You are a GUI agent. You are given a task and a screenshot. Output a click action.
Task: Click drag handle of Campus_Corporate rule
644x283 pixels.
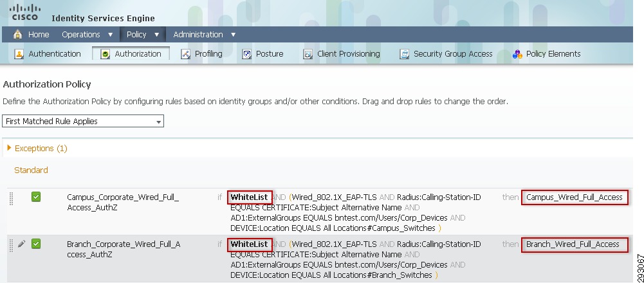11,198
